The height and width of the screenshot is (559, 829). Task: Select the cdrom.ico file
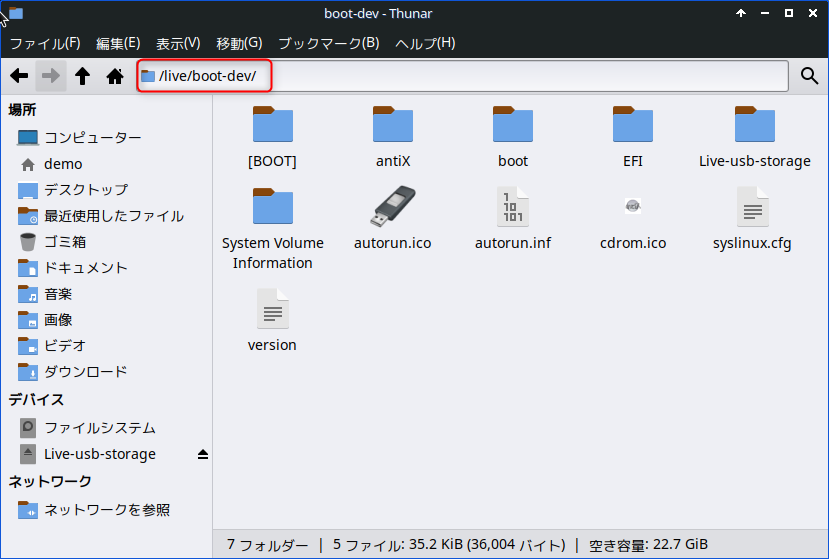pos(632,207)
